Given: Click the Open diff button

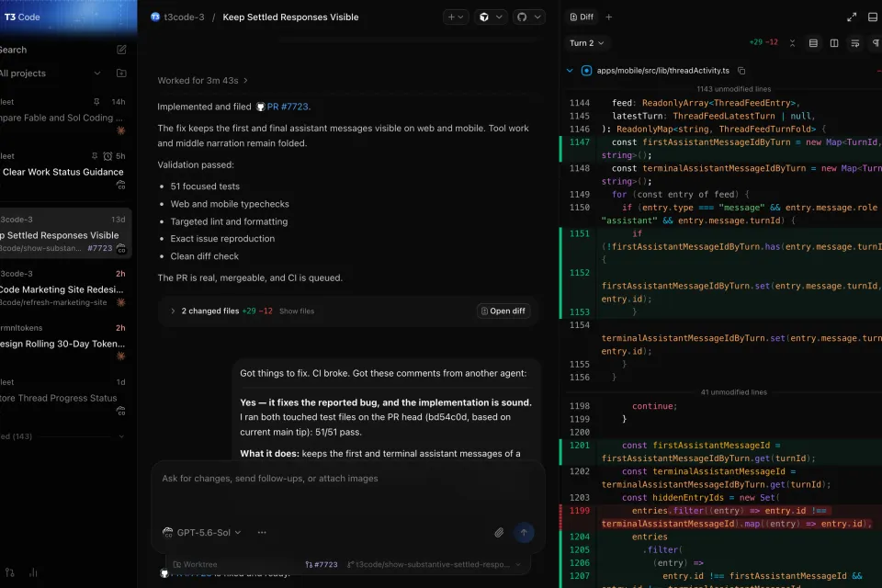Looking at the screenshot, I should (503, 311).
